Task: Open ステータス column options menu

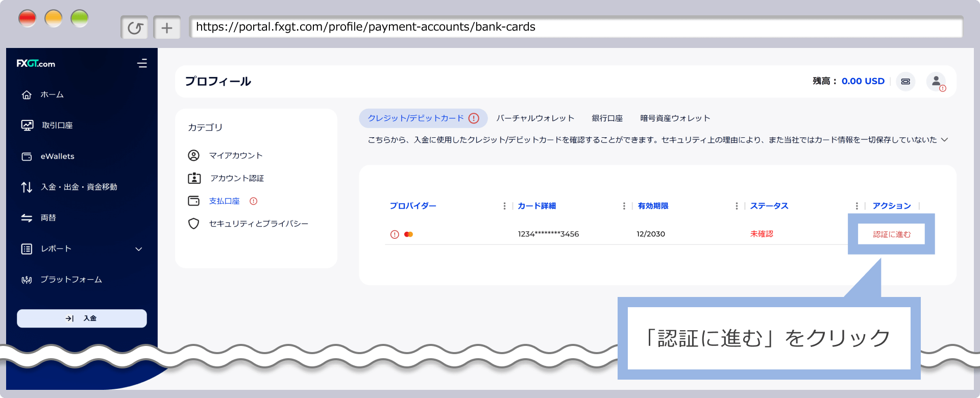Action: tap(857, 206)
